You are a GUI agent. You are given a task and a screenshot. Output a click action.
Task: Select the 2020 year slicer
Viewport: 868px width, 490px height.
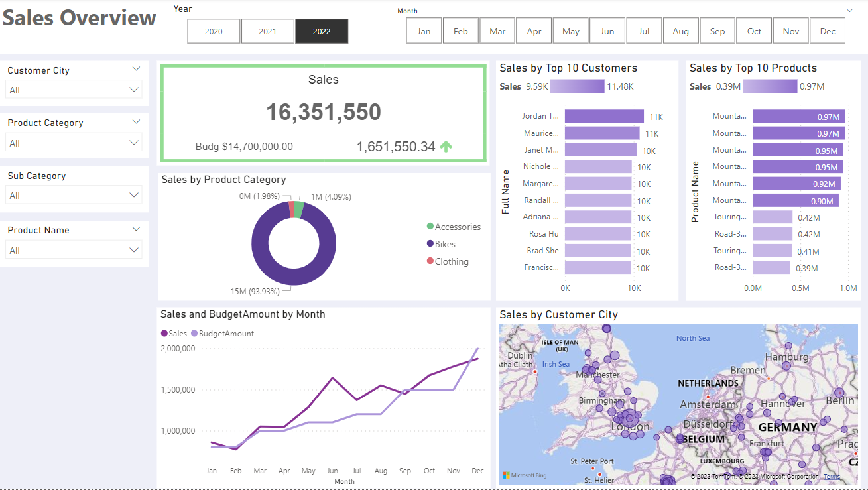[214, 31]
